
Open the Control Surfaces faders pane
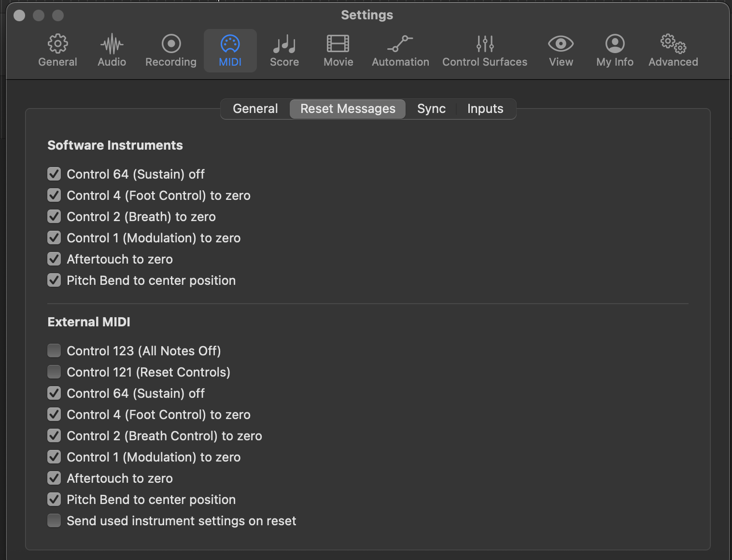(x=485, y=50)
